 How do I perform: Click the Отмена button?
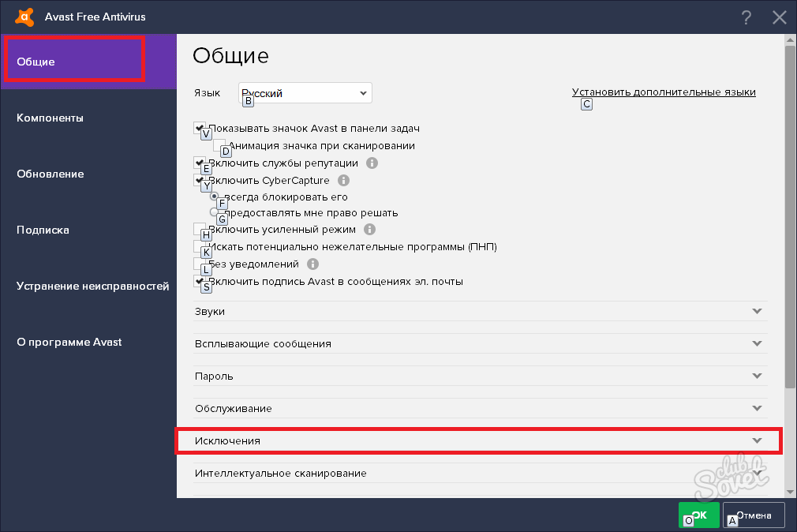[x=754, y=515]
